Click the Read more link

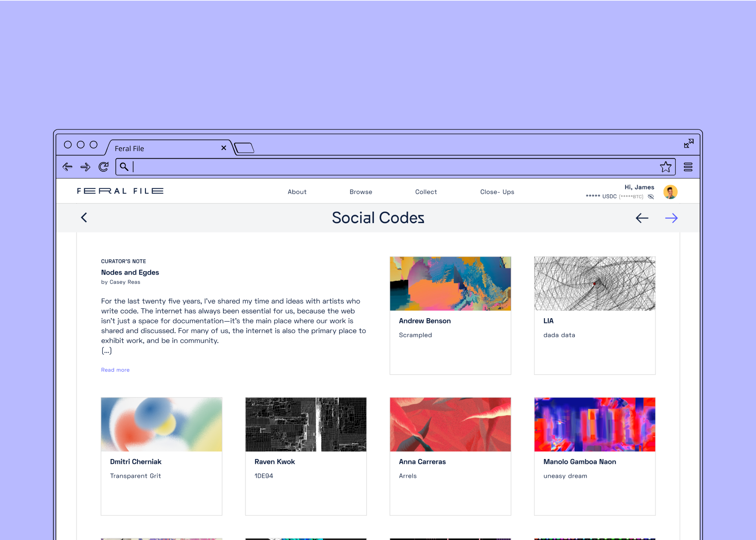click(115, 370)
